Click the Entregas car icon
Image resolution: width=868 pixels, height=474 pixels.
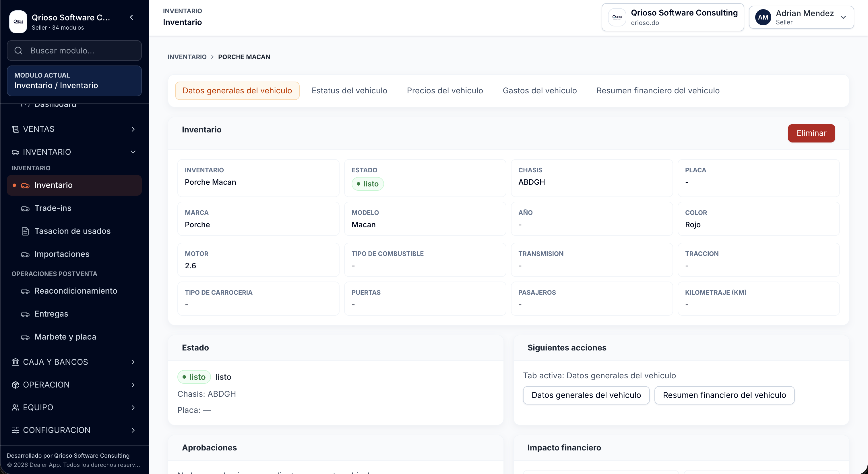(x=25, y=314)
